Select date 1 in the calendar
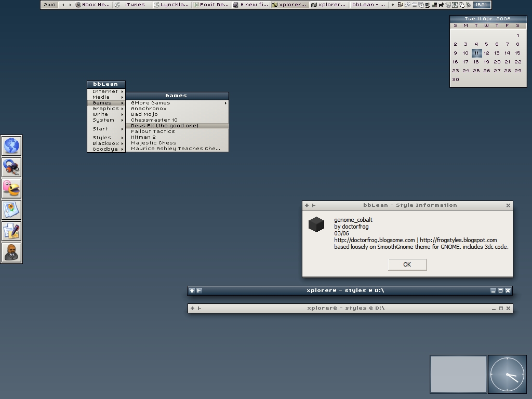532x399 pixels. [x=518, y=35]
